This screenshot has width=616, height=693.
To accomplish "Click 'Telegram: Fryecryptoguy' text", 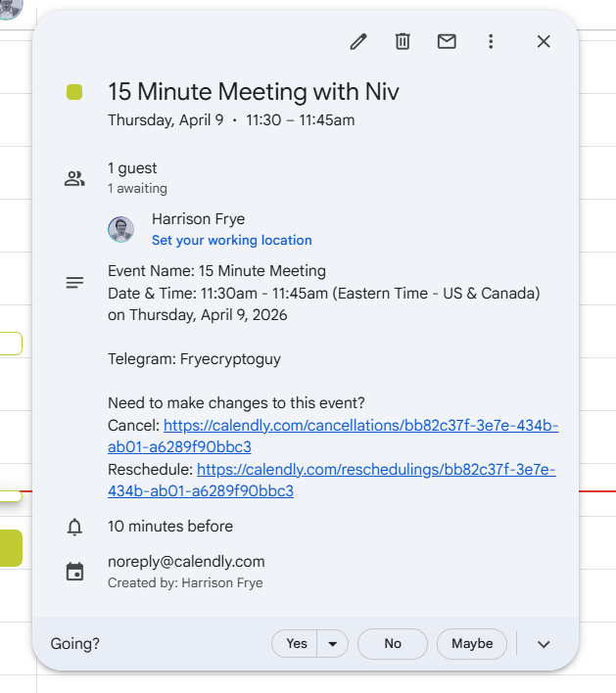I will point(194,359).
